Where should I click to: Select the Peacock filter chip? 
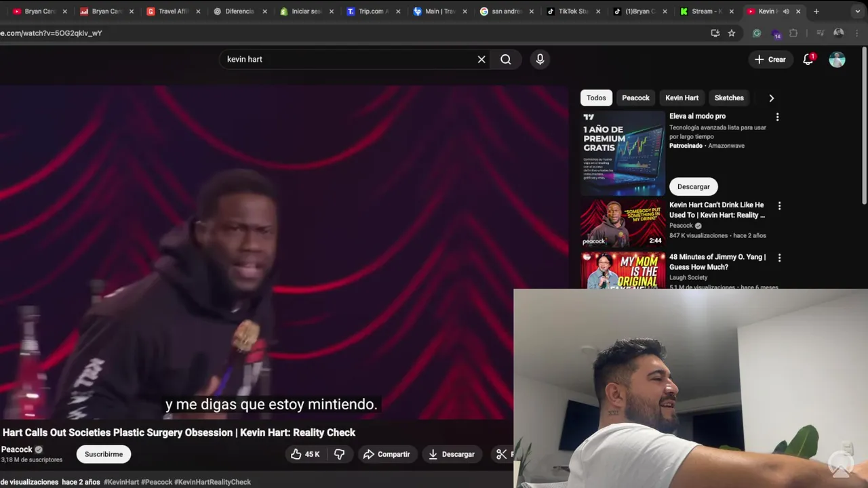click(x=636, y=98)
